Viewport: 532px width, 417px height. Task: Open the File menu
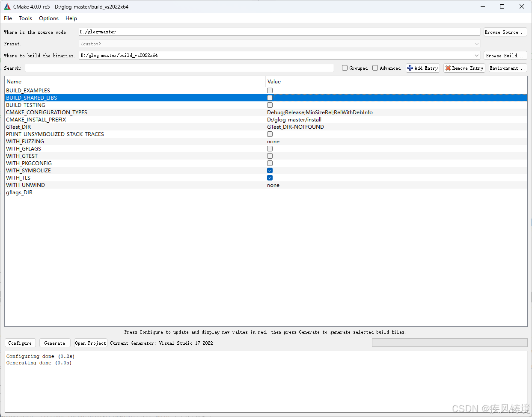tap(8, 18)
